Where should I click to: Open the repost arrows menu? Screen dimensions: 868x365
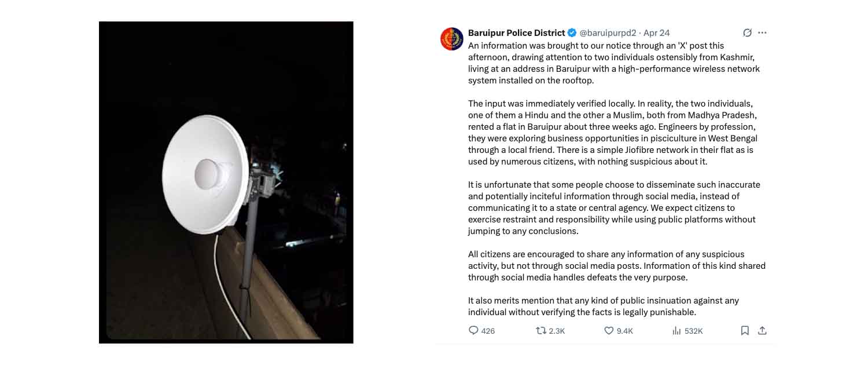click(541, 331)
